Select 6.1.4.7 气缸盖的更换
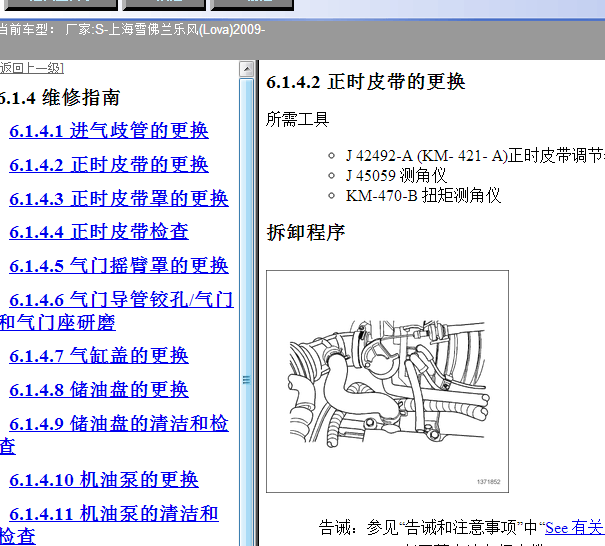 click(x=99, y=356)
